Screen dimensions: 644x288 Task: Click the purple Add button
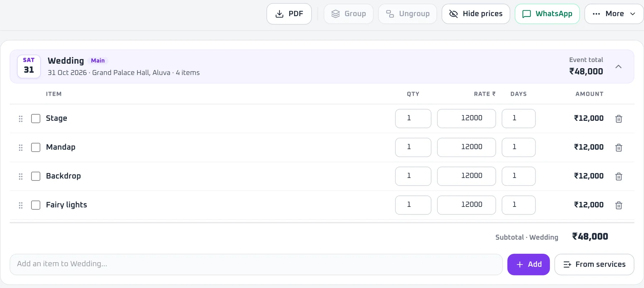point(528,264)
